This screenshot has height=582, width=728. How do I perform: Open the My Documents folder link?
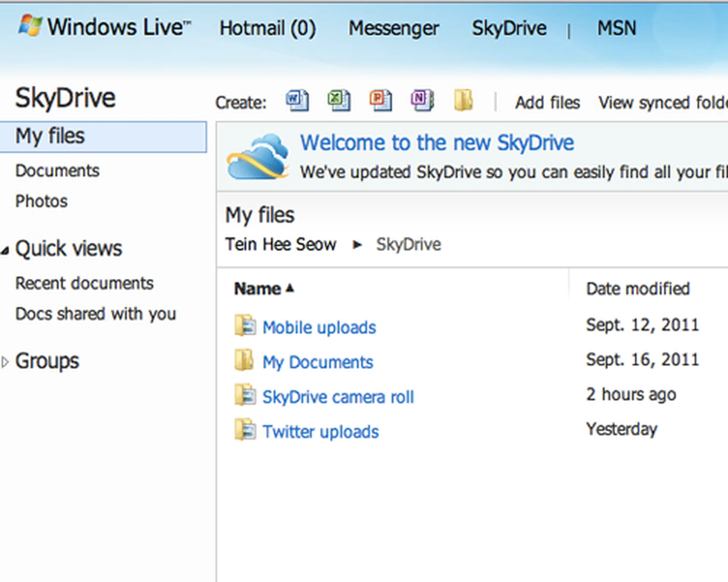[x=318, y=362]
